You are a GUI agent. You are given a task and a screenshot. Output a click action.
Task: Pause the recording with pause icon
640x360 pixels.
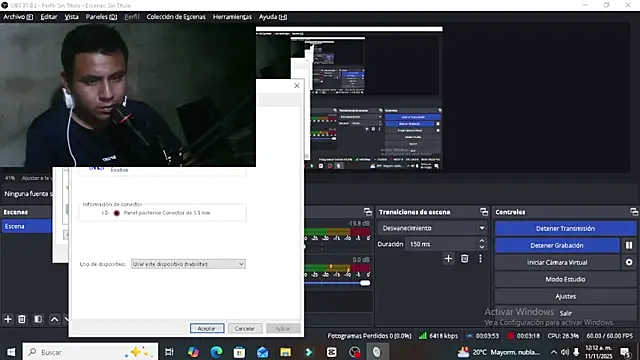[629, 245]
